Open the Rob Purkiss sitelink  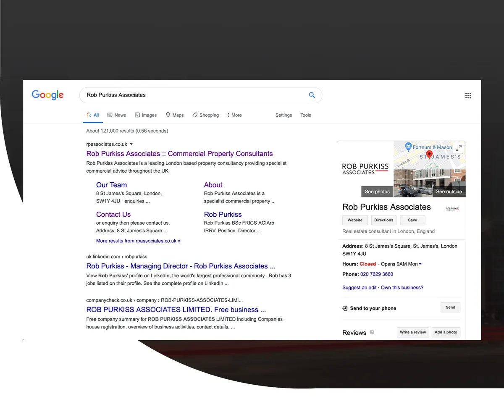(223, 214)
